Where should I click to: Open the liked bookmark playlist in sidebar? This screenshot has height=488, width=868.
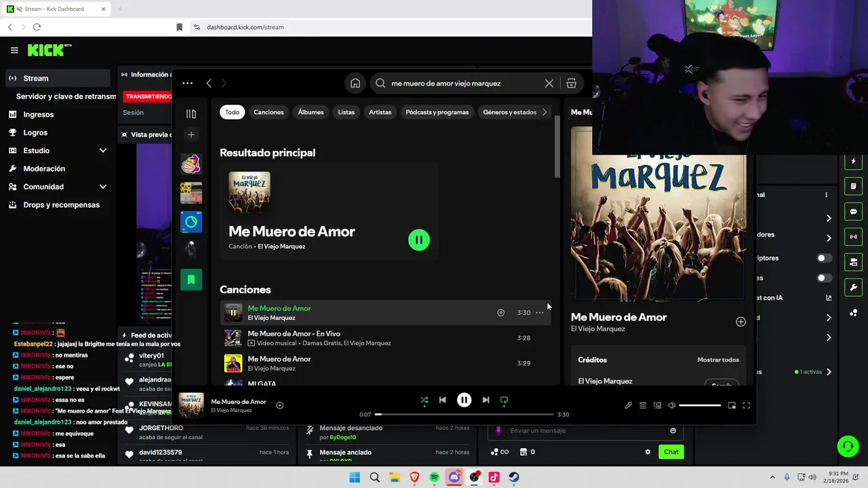click(x=191, y=279)
